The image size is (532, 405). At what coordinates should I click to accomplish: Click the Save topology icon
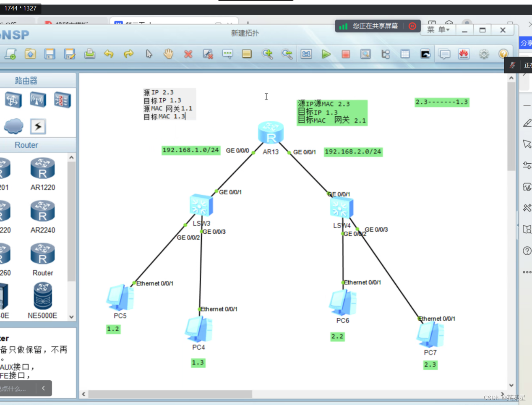pyautogui.click(x=50, y=54)
